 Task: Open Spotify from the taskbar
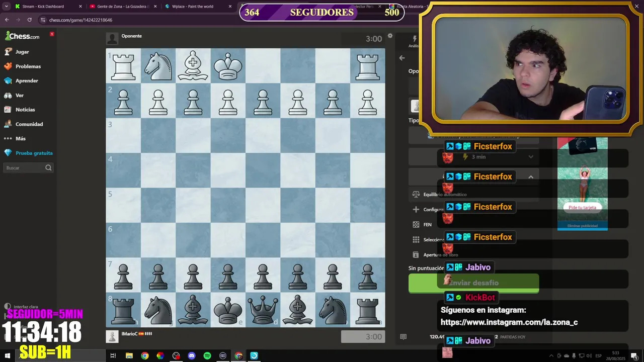tap(207, 355)
